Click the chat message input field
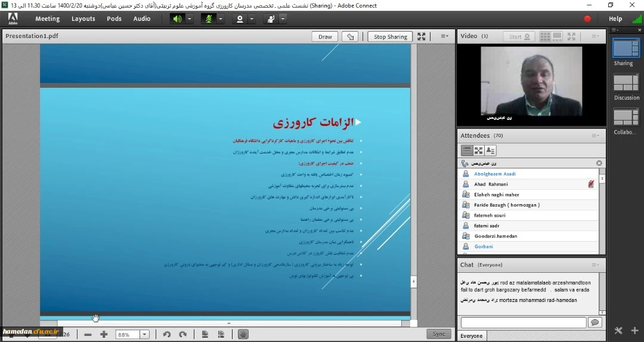 [x=523, y=322]
